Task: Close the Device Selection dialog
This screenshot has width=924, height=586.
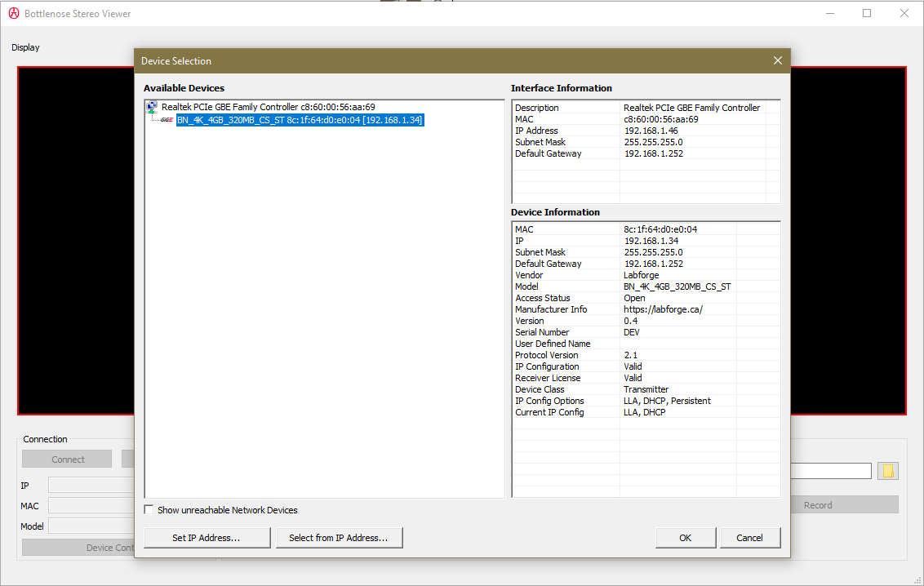Action: tap(778, 60)
